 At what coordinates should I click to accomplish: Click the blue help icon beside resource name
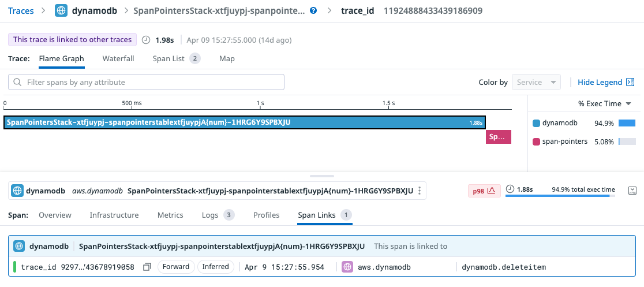click(x=313, y=11)
